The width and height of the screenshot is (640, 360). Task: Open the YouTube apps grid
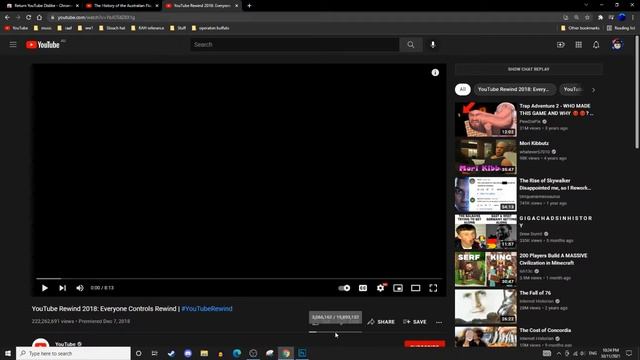[x=578, y=44]
